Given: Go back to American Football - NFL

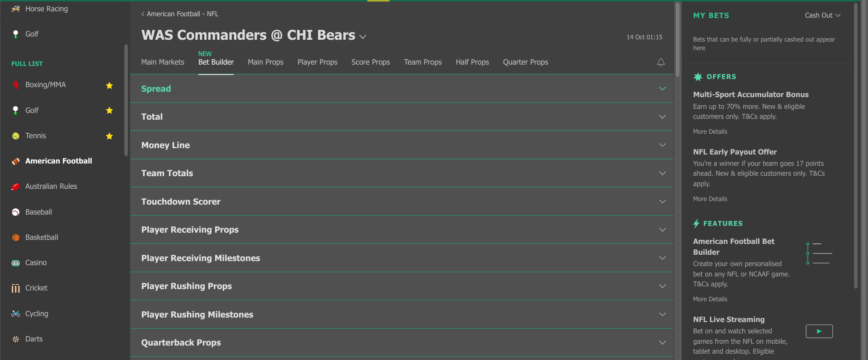Looking at the screenshot, I should point(180,14).
